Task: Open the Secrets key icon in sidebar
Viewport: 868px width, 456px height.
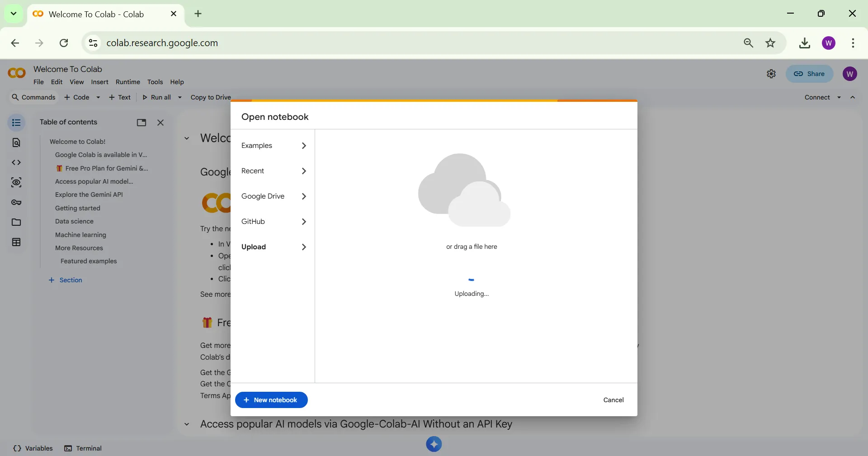Action: click(16, 202)
